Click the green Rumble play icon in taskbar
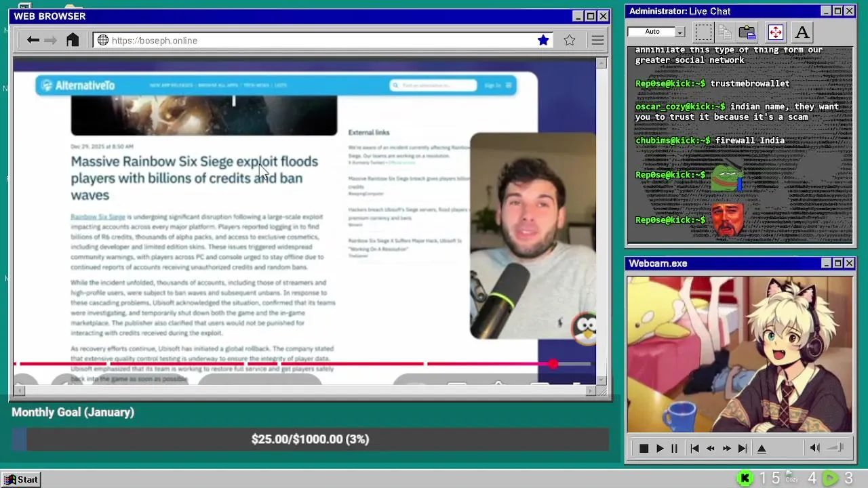Screen dimensions: 868x488 click(x=830, y=479)
